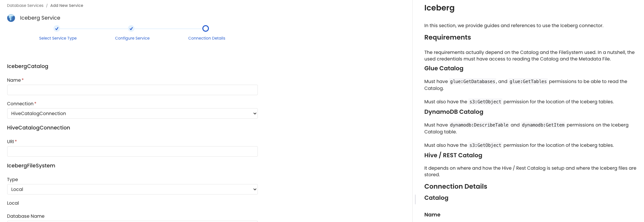The image size is (644, 222).
Task: Click the DynamoDB Catalog docs heading
Action: point(453,112)
